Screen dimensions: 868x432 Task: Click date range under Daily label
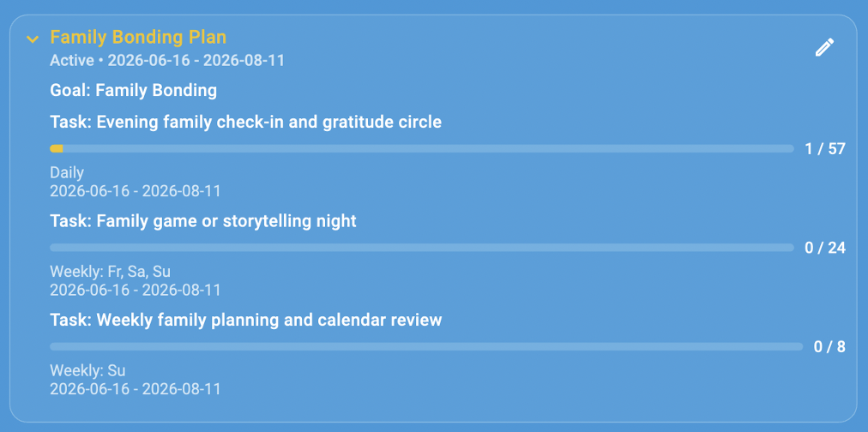click(x=135, y=191)
